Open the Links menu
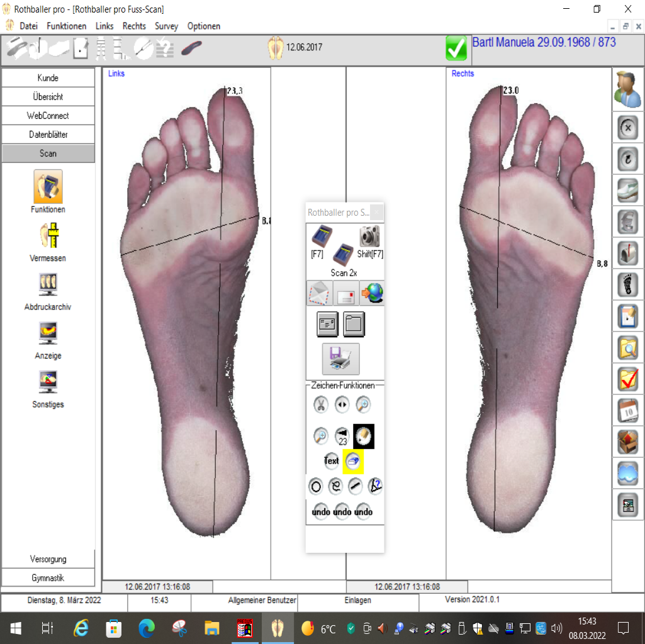Image resolution: width=645 pixels, height=644 pixels. [104, 26]
